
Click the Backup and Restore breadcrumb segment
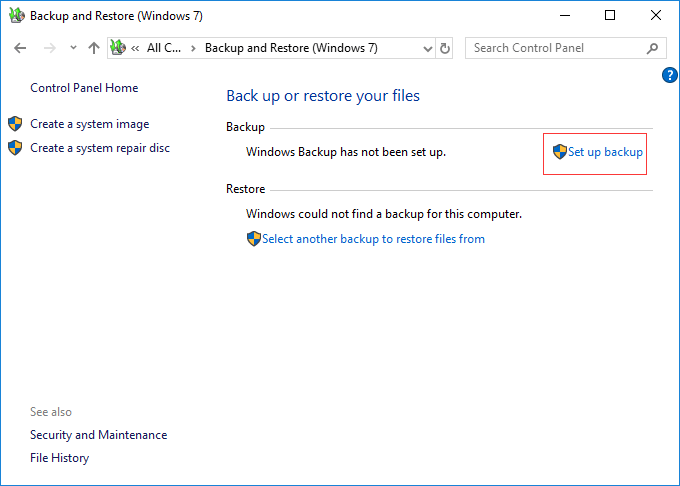(x=291, y=48)
